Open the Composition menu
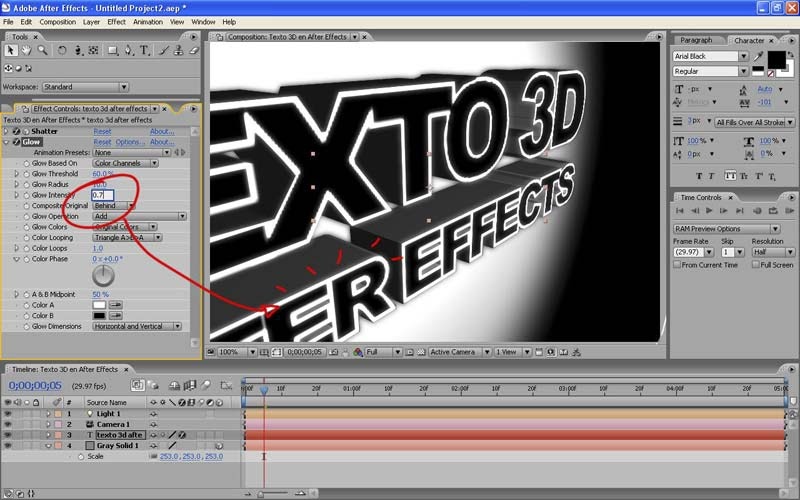Image resolution: width=800 pixels, height=500 pixels. click(58, 22)
